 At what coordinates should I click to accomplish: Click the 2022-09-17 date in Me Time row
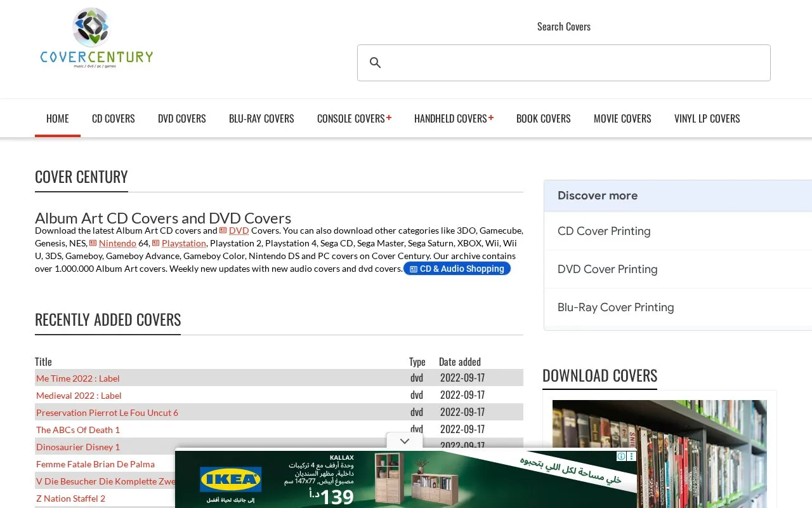(x=462, y=378)
